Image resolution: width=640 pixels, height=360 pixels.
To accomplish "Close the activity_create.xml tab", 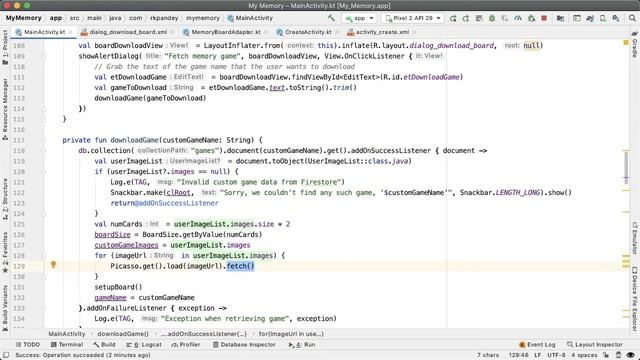I will (x=413, y=32).
